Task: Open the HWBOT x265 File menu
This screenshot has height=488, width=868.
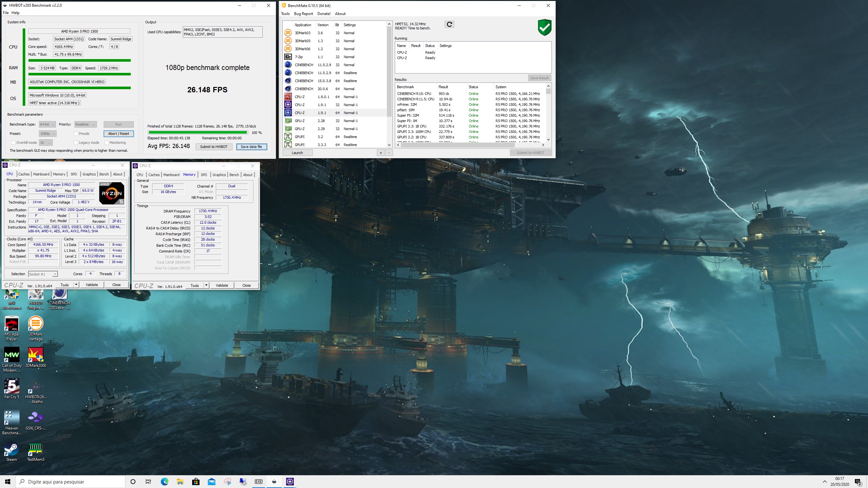Action: (x=6, y=13)
